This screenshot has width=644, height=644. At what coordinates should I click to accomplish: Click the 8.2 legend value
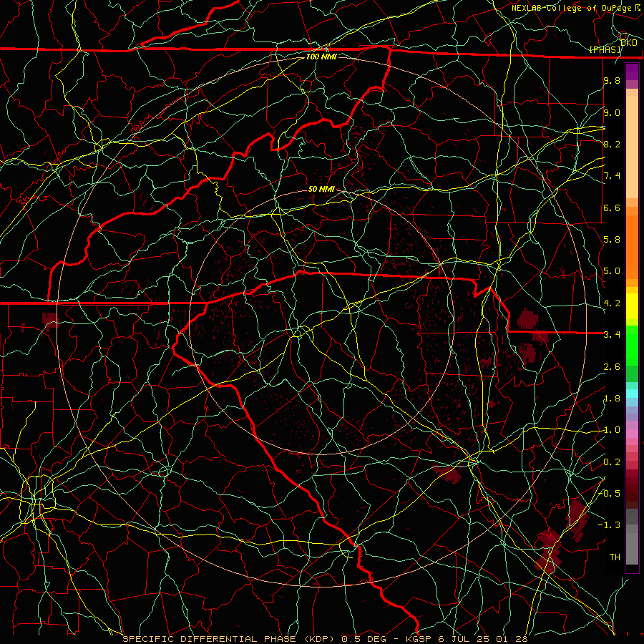[x=612, y=144]
